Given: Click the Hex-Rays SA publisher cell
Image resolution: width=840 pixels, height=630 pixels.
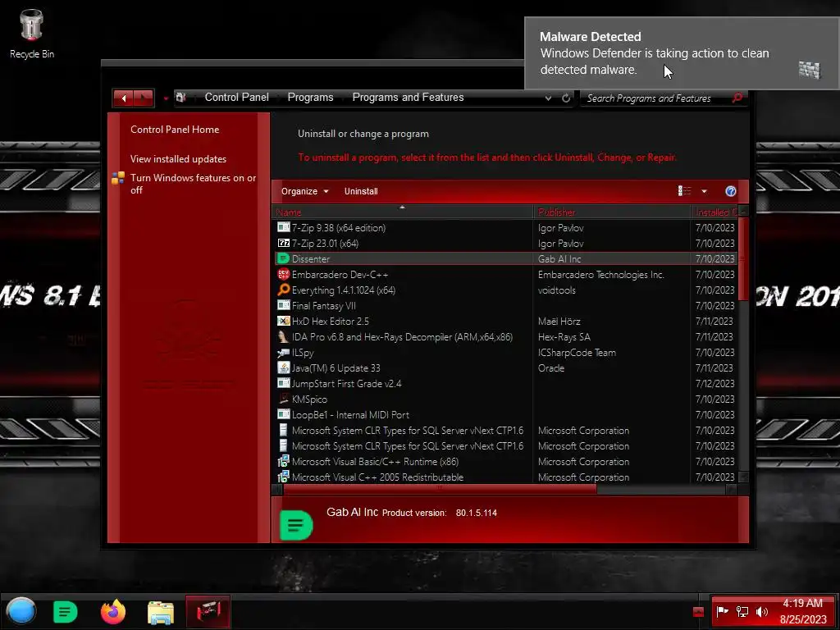Looking at the screenshot, I should click(564, 337).
